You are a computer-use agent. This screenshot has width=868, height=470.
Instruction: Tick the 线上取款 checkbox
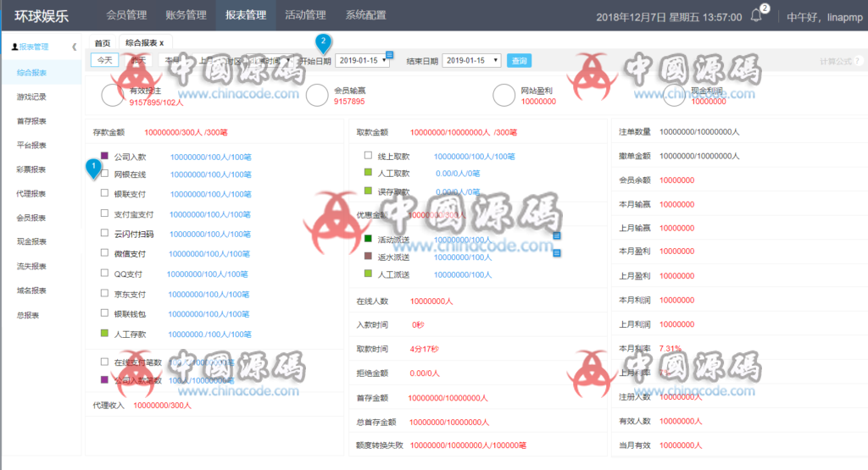point(368,155)
